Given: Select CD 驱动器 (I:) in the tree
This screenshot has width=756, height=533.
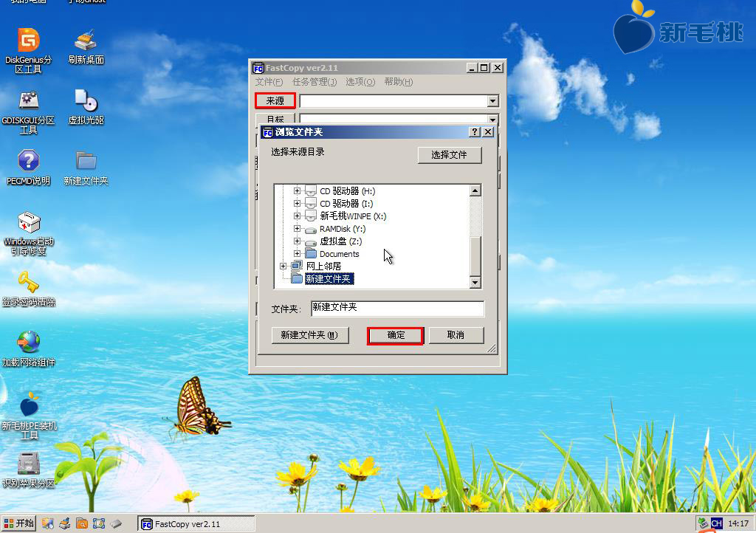Looking at the screenshot, I should click(x=346, y=203).
